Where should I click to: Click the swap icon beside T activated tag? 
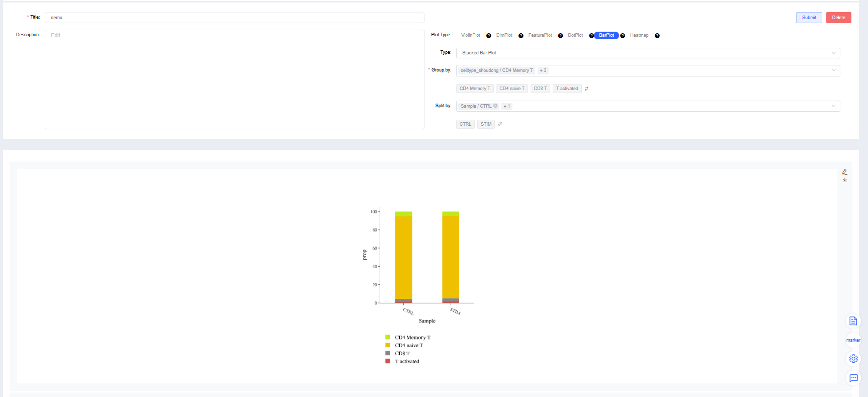(586, 89)
